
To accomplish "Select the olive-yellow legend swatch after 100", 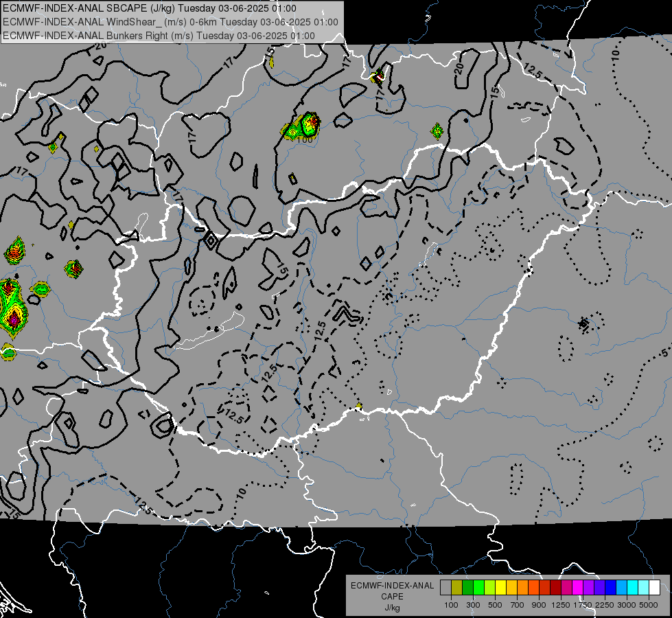I will (x=457, y=587).
